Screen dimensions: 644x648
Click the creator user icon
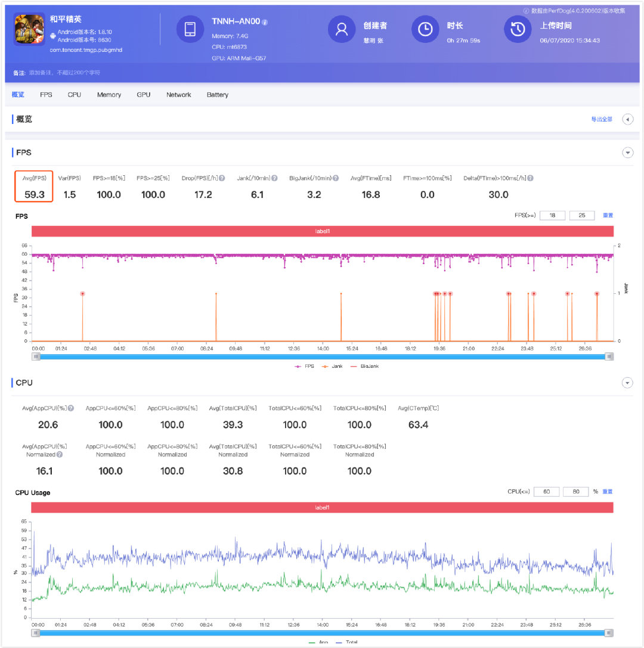pyautogui.click(x=342, y=29)
